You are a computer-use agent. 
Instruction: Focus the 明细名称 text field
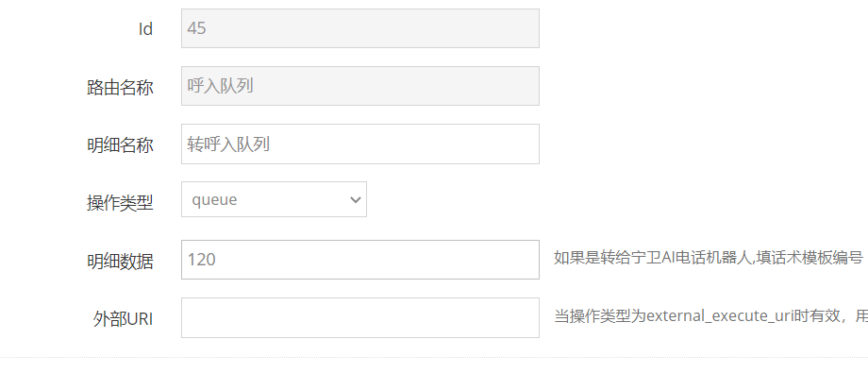(x=359, y=144)
